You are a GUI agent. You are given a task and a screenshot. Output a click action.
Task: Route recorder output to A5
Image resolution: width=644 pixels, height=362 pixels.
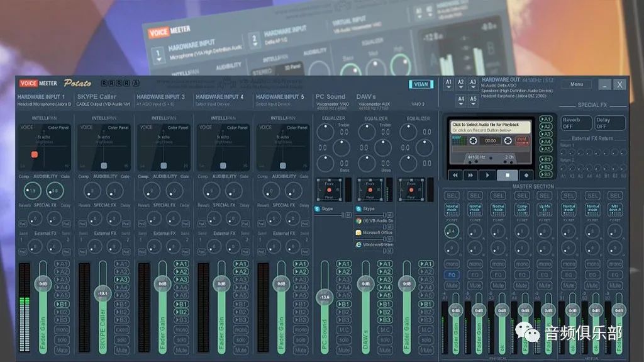[545, 149]
